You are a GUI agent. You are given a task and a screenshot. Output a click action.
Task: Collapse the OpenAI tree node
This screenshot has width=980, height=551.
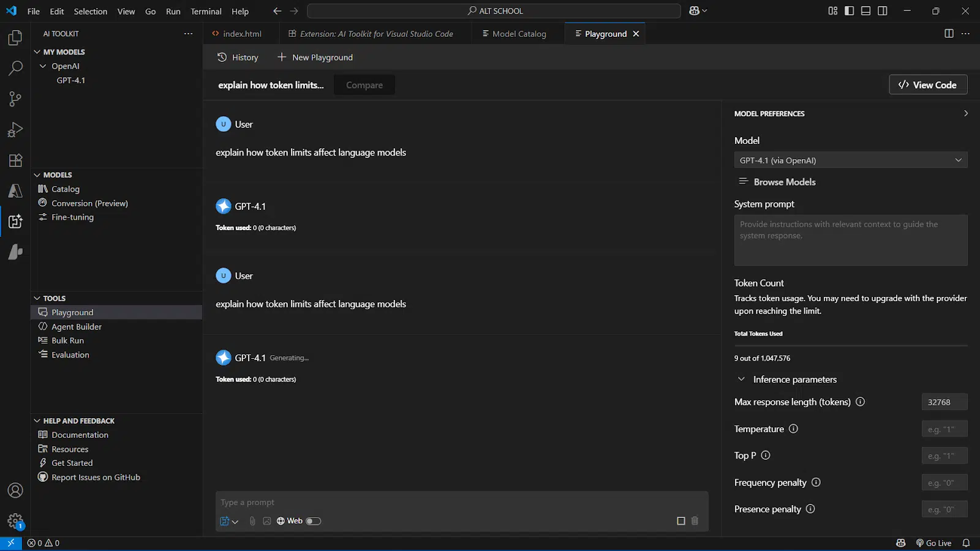point(43,66)
